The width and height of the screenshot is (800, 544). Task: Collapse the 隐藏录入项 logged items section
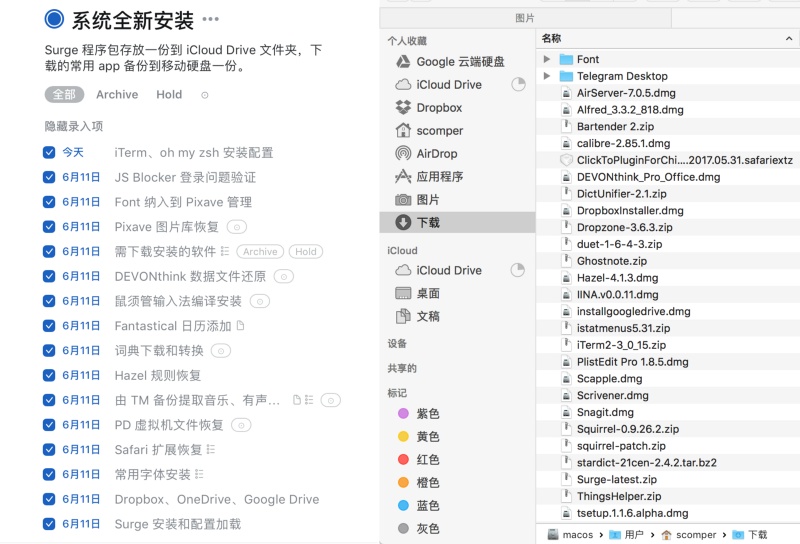click(74, 126)
